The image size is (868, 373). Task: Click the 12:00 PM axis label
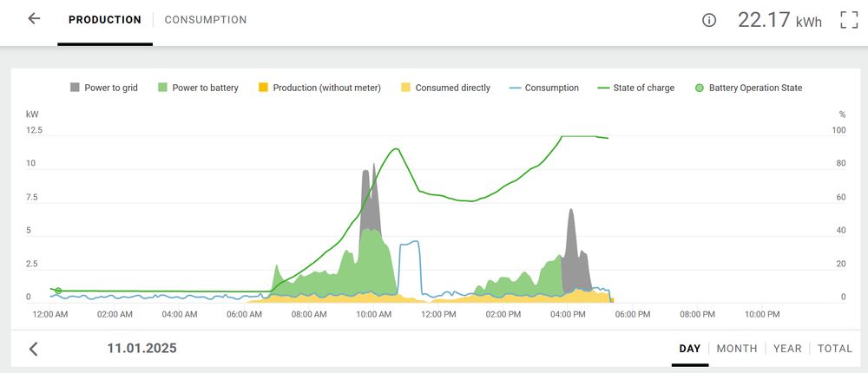point(438,314)
